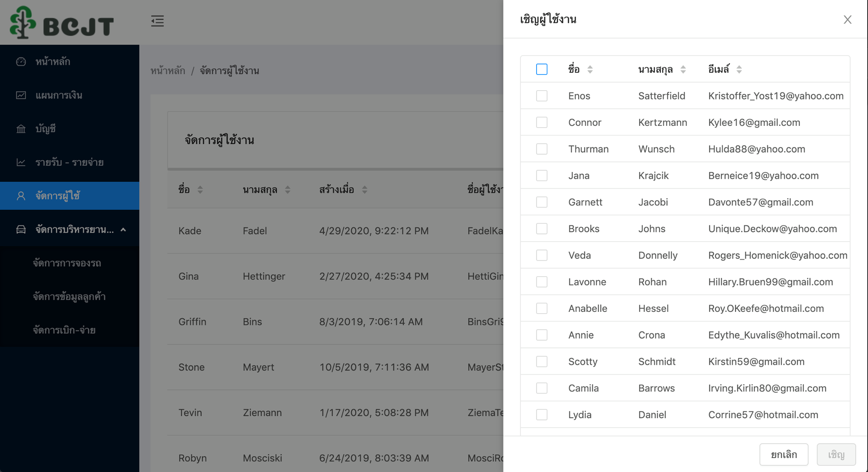The width and height of the screenshot is (868, 472).
Task: Click Ziemann in background table
Action: [x=262, y=413]
